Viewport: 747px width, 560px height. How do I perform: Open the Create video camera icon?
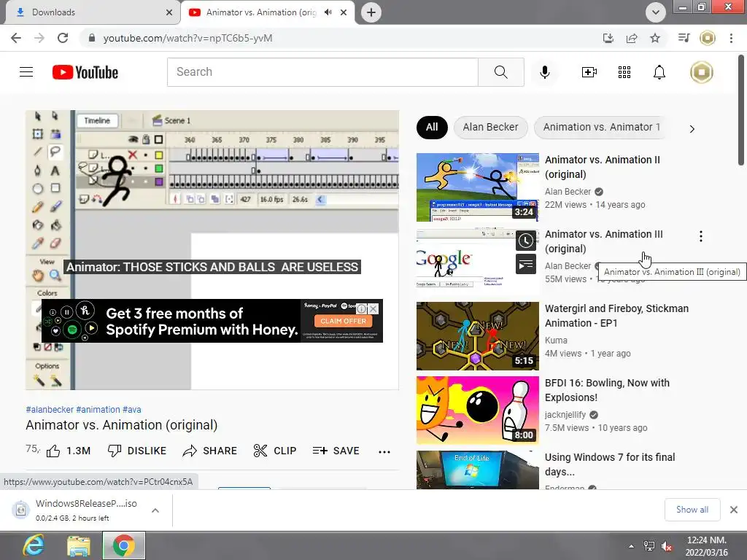point(589,72)
